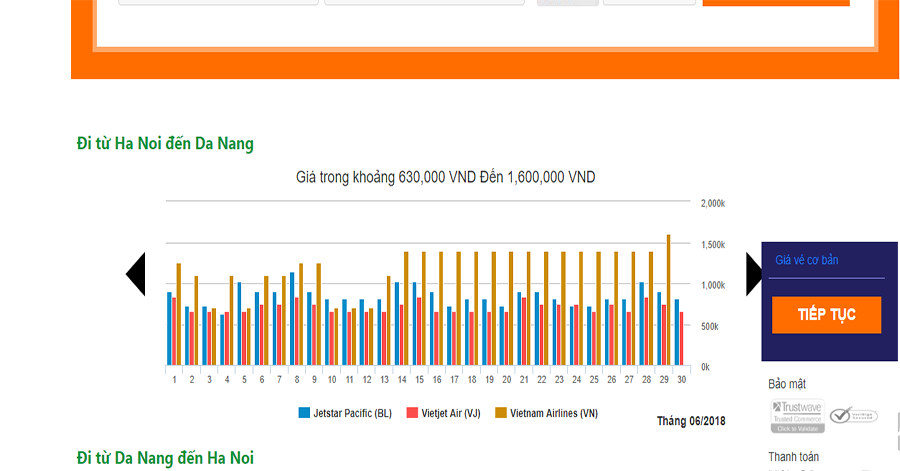This screenshot has width=900, height=471.
Task: Click the 1,500k y-axis label
Action: (x=713, y=244)
